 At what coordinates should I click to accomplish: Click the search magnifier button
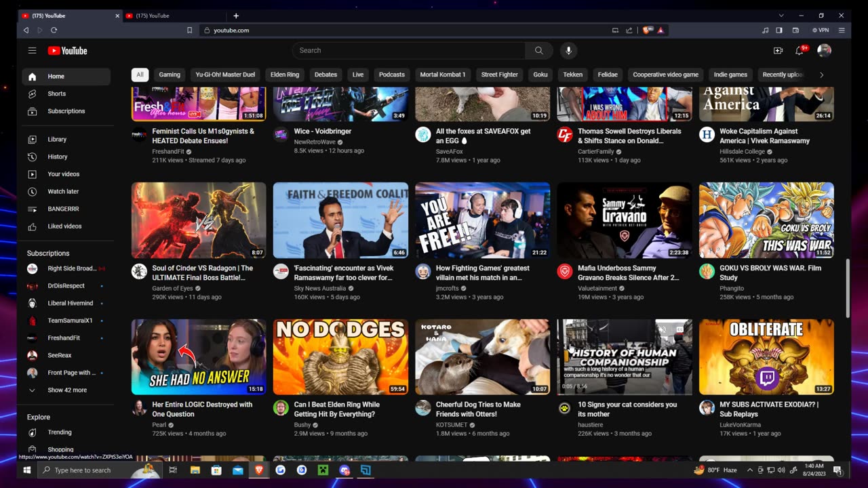pyautogui.click(x=538, y=50)
